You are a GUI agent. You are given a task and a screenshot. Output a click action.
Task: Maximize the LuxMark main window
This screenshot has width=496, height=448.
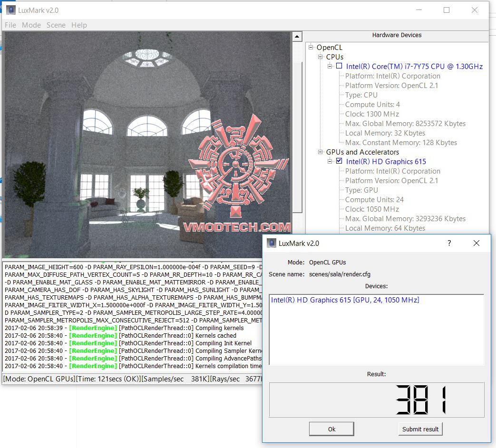447,10
